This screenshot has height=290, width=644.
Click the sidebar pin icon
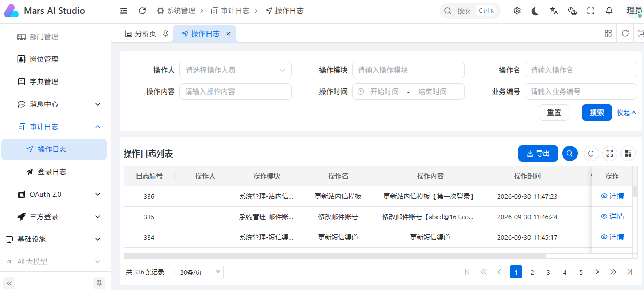(x=99, y=282)
